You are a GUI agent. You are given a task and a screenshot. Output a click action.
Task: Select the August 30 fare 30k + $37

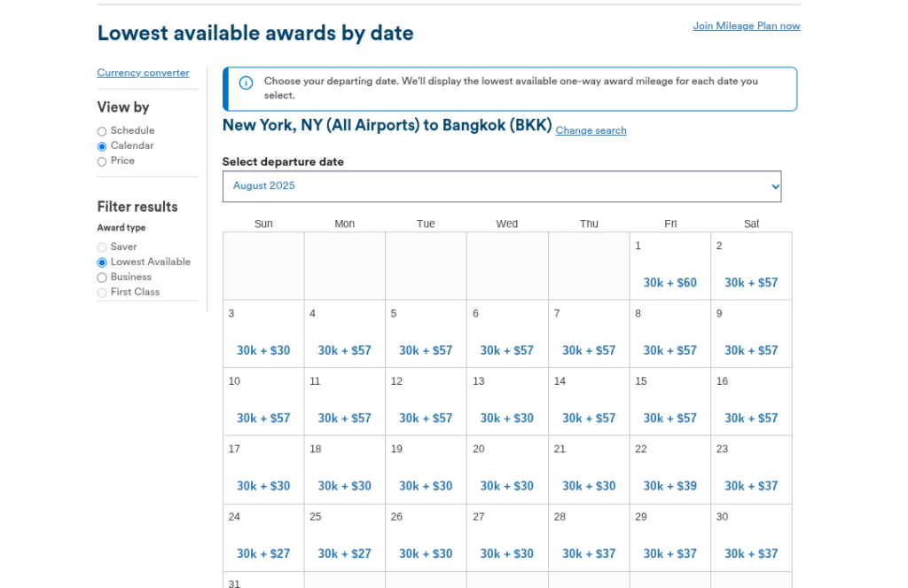[751, 553]
